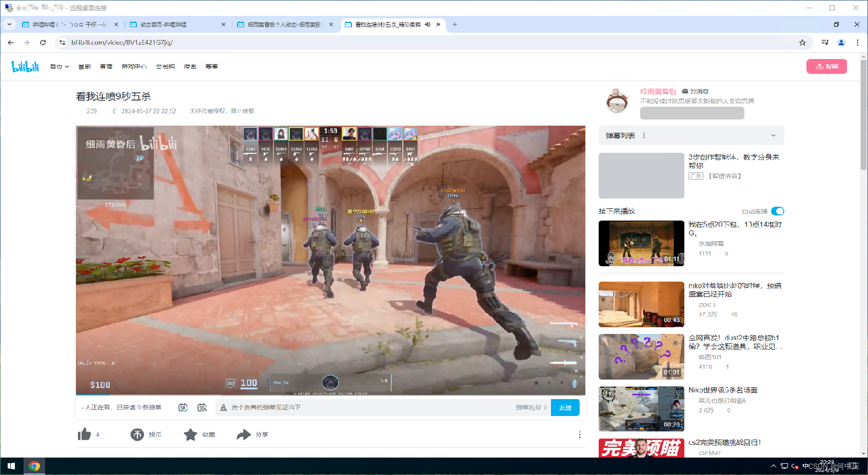This screenshot has height=475, width=868.
Task: Click the message envelope icon 发消息
Action: pos(685,91)
